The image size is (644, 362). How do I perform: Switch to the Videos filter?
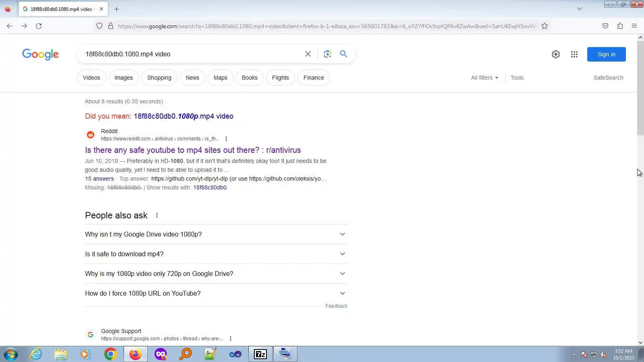[x=91, y=78]
